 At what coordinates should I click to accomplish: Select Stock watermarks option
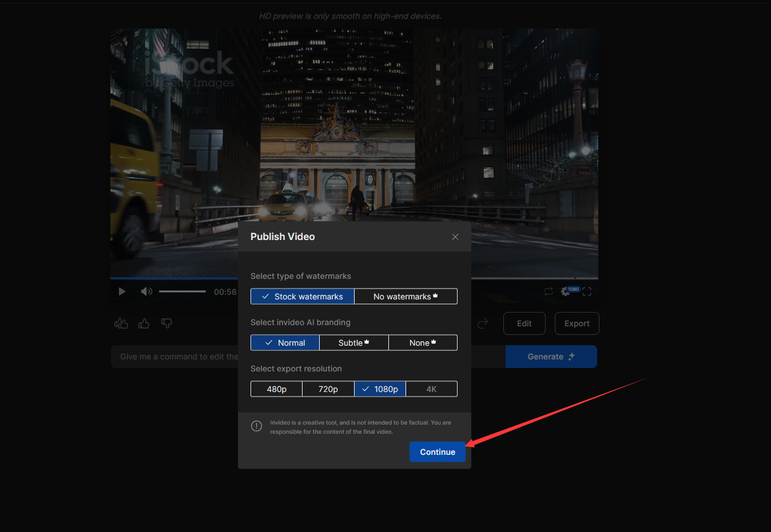[303, 297]
